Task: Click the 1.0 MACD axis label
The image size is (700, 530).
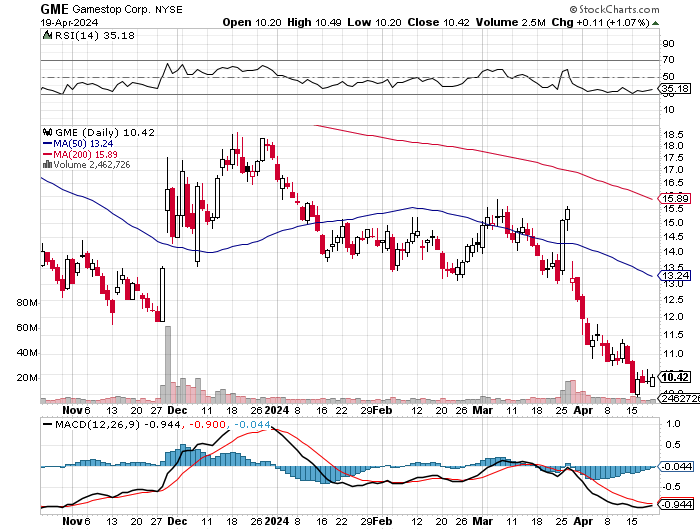Action: pos(674,424)
